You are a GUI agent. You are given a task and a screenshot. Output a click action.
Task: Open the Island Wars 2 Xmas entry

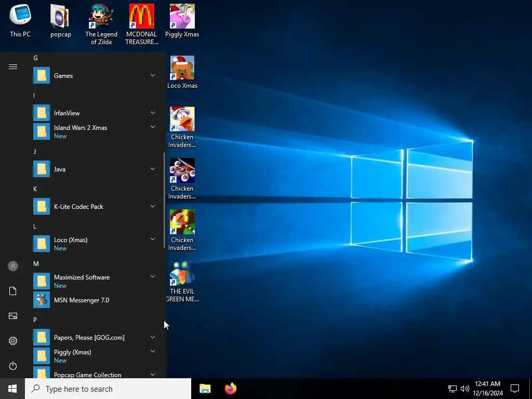tap(94, 131)
